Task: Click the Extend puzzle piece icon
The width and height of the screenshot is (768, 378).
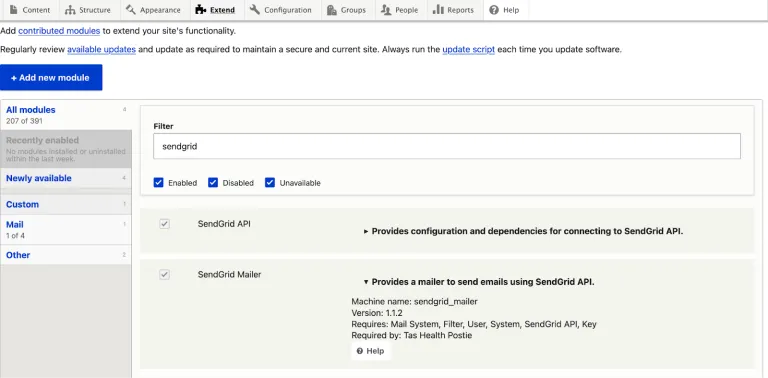Action: pyautogui.click(x=200, y=9)
